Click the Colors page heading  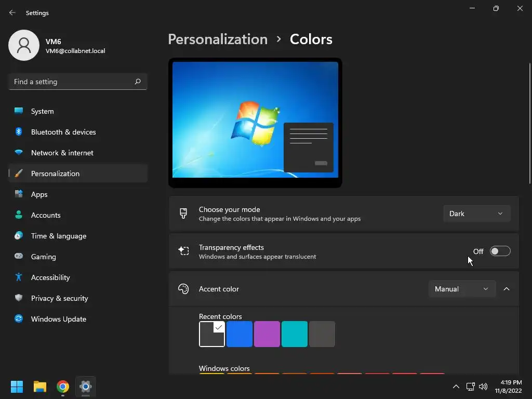[311, 39]
